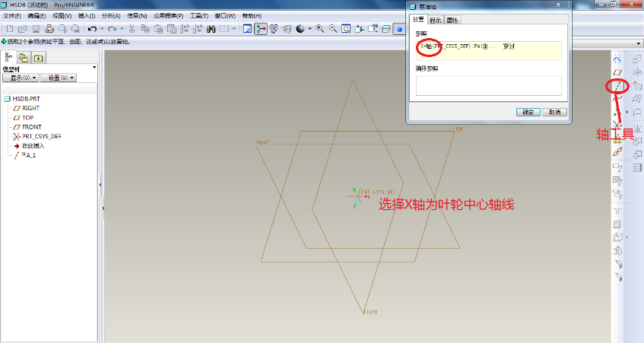Viewport: 644px width, 343px height.
Task: Open the 文件(F) menu
Action: [x=12, y=16]
